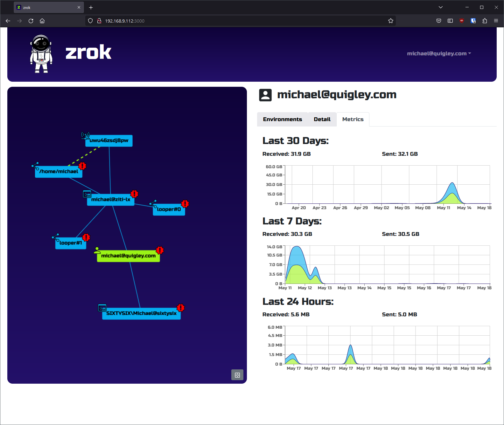Click the red alert badge on looper#0 node
The height and width of the screenshot is (425, 504).
pos(185,204)
